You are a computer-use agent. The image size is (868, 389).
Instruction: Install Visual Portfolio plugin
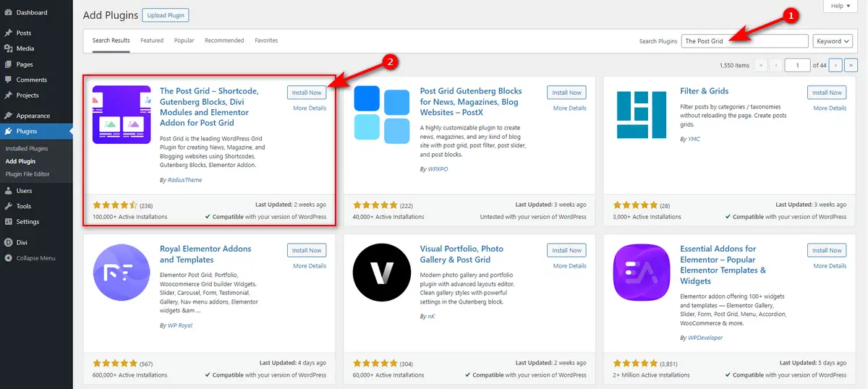coord(566,250)
